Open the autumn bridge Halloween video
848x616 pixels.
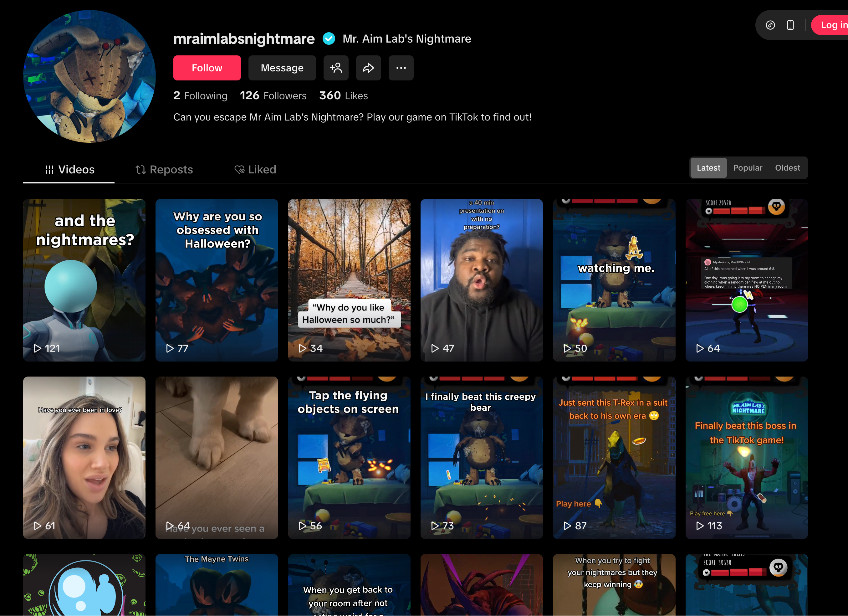(x=349, y=280)
